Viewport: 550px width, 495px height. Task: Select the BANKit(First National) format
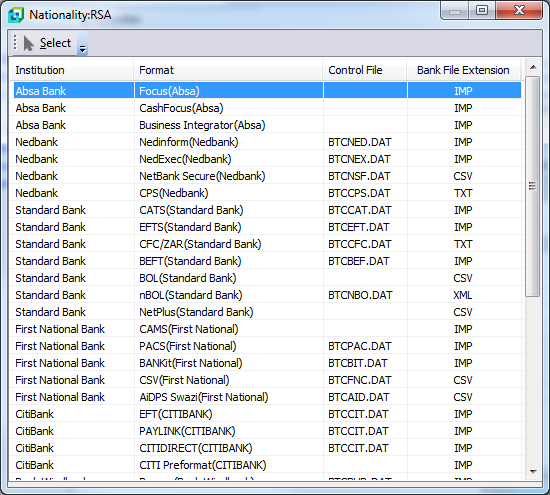(x=190, y=363)
